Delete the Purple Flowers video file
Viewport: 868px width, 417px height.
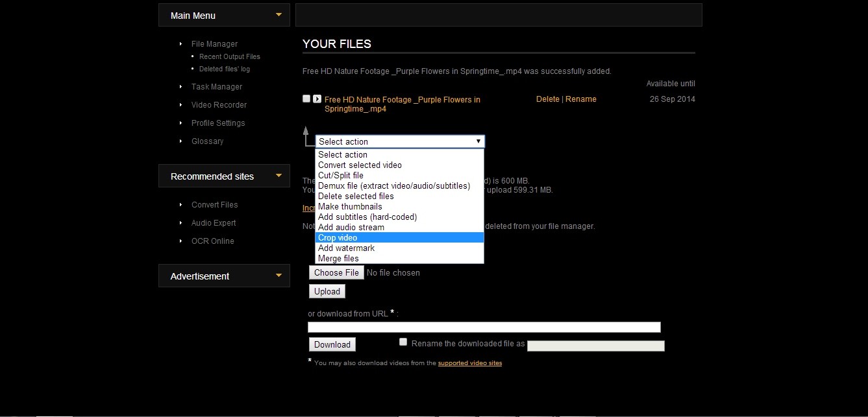click(x=547, y=99)
